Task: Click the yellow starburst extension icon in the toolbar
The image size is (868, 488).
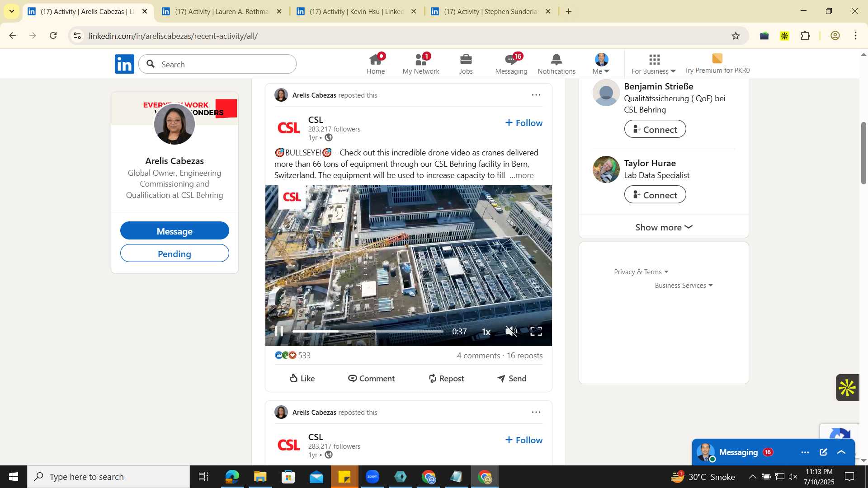Action: [784, 36]
